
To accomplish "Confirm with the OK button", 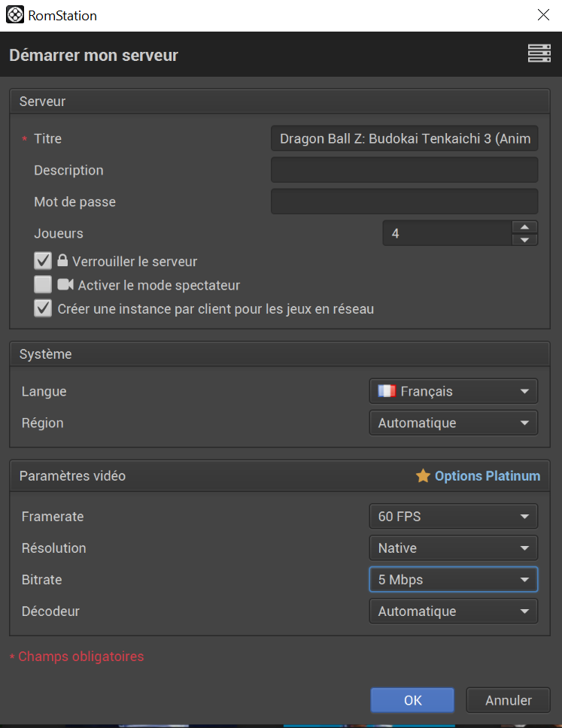I will coord(412,700).
